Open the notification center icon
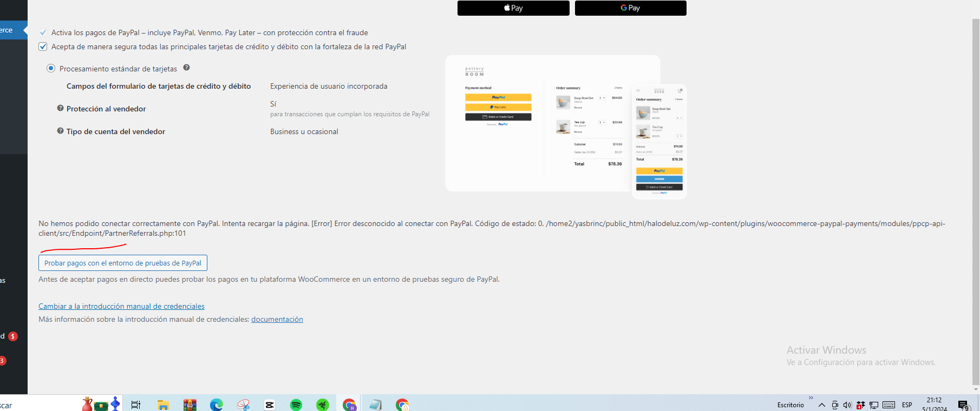 pos(963,405)
